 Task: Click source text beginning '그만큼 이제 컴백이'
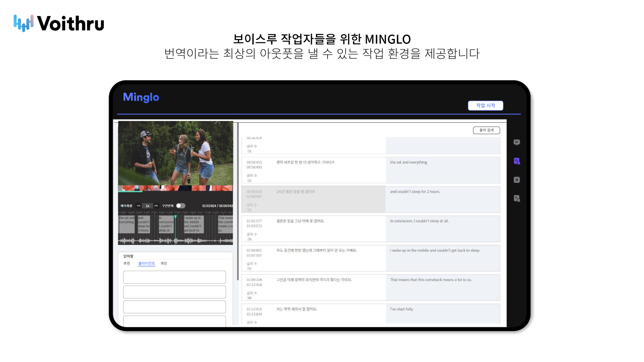point(314,280)
